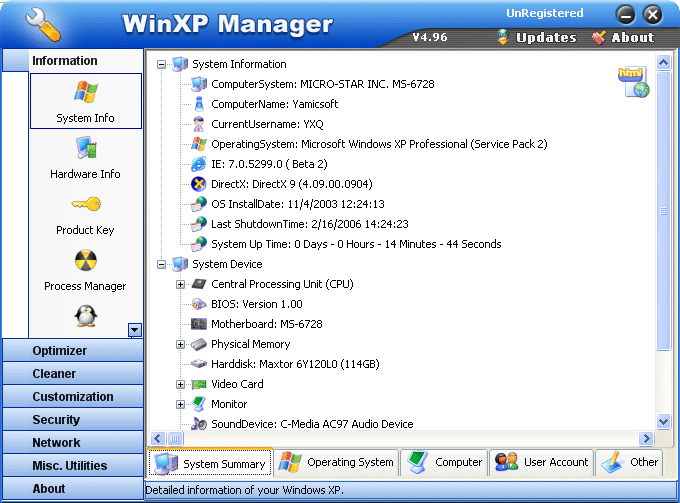Click the Physical Memory icon
The image size is (680, 503).
[199, 344]
